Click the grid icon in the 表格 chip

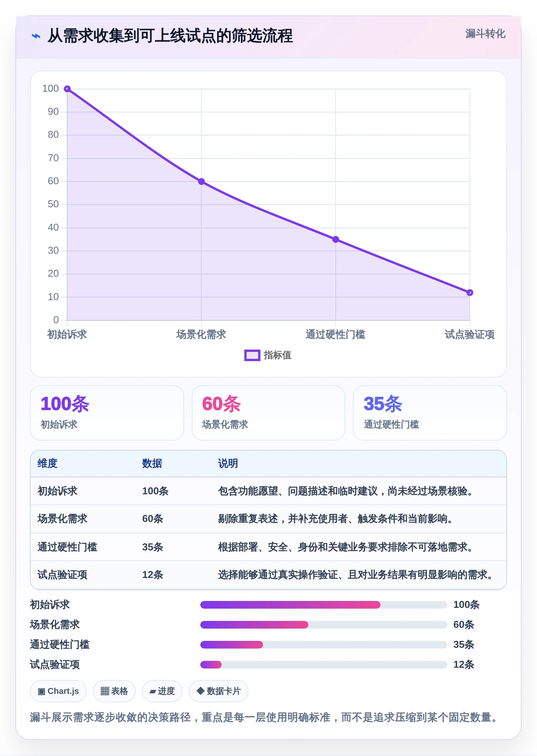[x=105, y=691]
